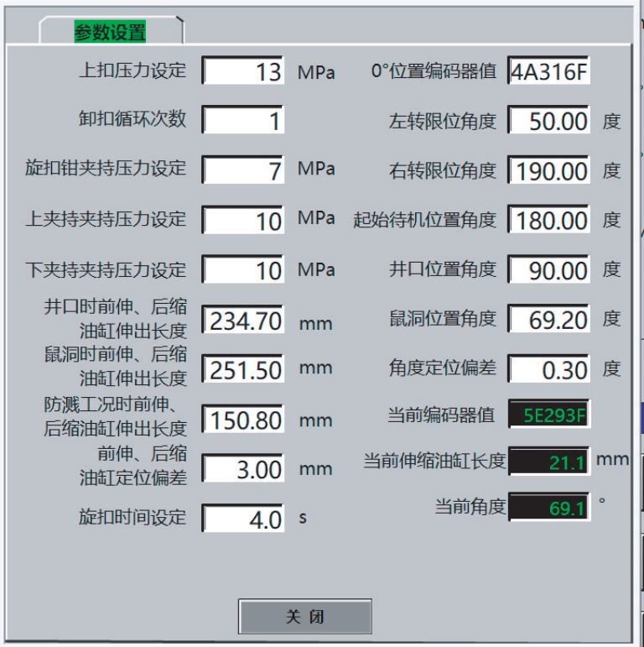Edit the 0°位置编码器值 field 4A316F
This screenshot has height=647, width=644.
pyautogui.click(x=548, y=70)
